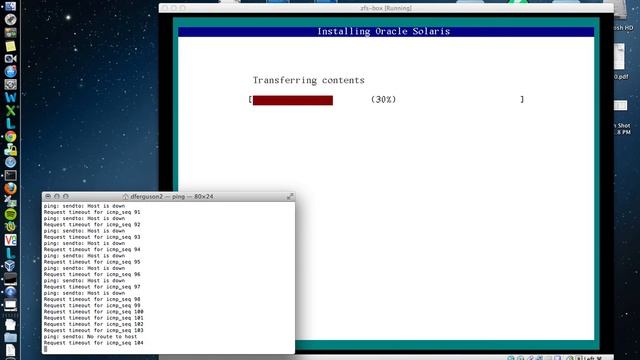Image resolution: width=640 pixels, height=360 pixels.
Task: Click the Terminal cursor on the last line
Action: pyautogui.click(x=45, y=349)
